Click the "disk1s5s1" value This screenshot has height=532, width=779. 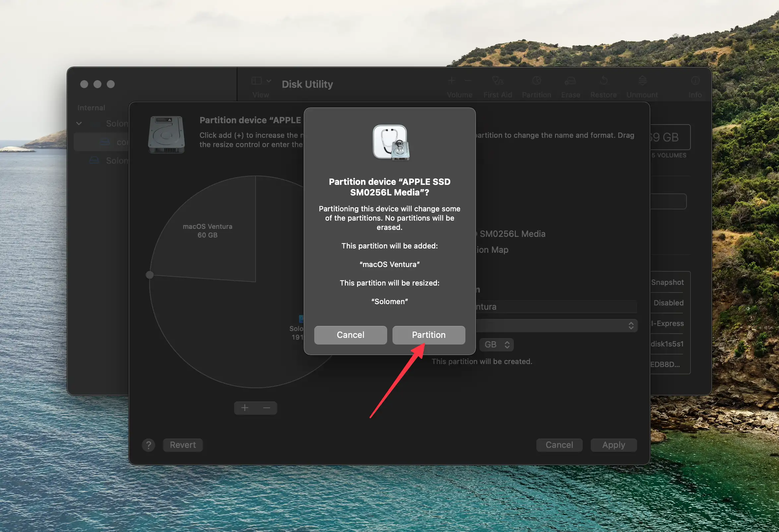click(667, 344)
